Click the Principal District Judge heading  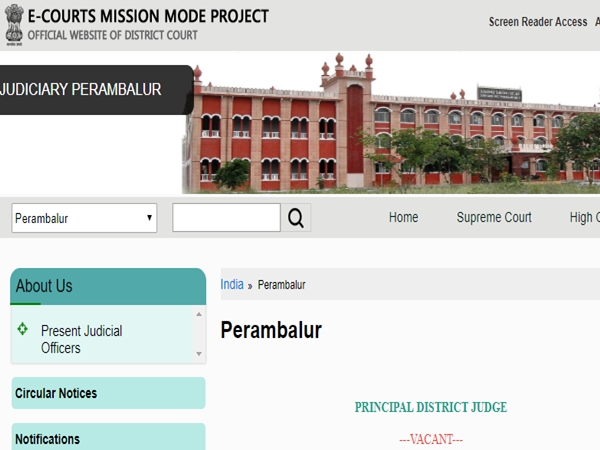tap(430, 407)
